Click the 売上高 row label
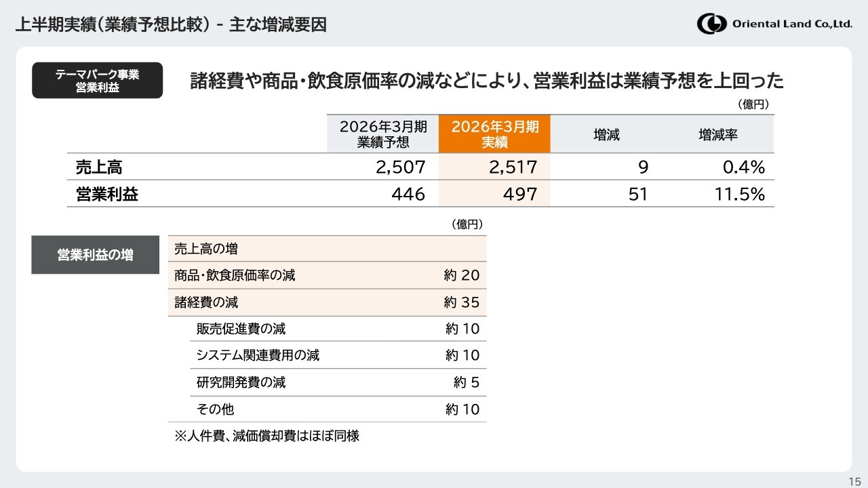Viewport: 868px width, 488px height. [x=99, y=167]
